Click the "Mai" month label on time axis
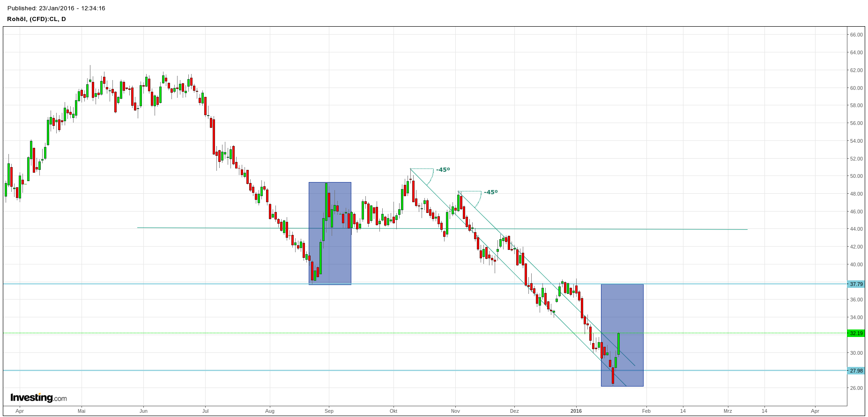 point(82,411)
